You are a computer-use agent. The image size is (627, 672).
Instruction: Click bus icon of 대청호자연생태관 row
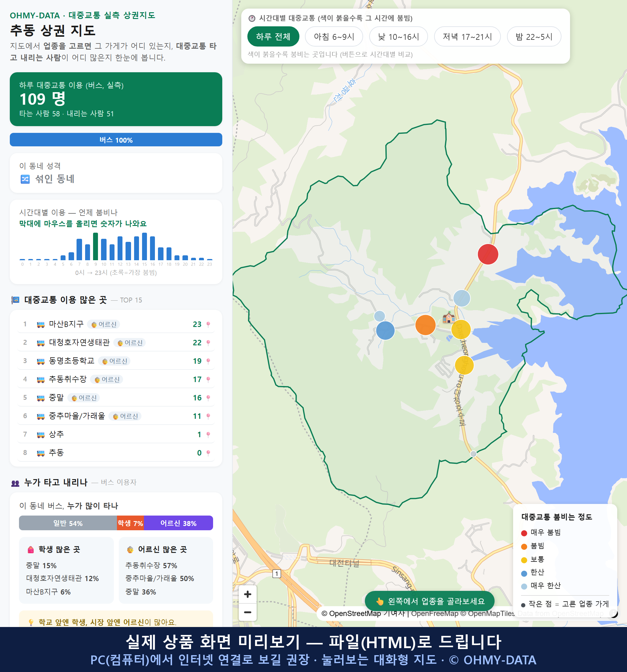[40, 343]
